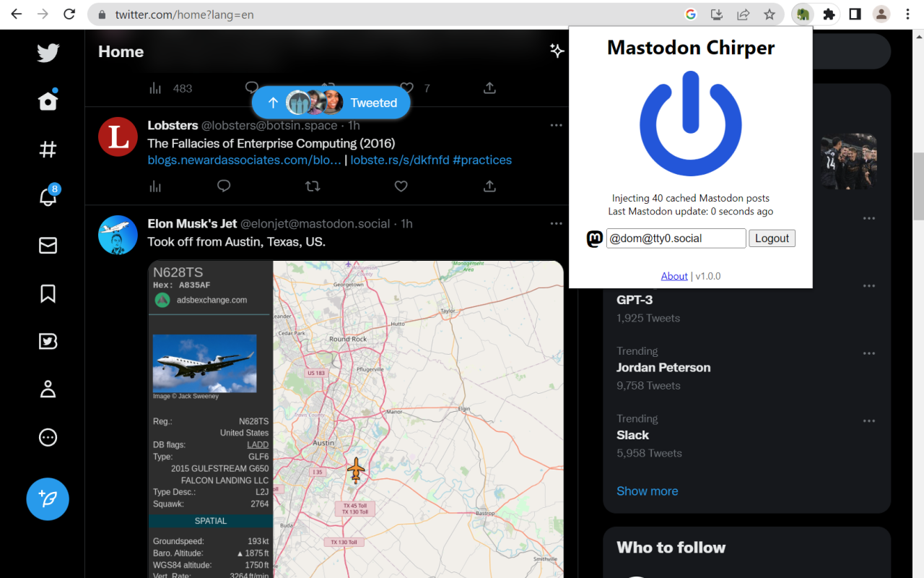Open the GPT-3 trending topic

(635, 300)
